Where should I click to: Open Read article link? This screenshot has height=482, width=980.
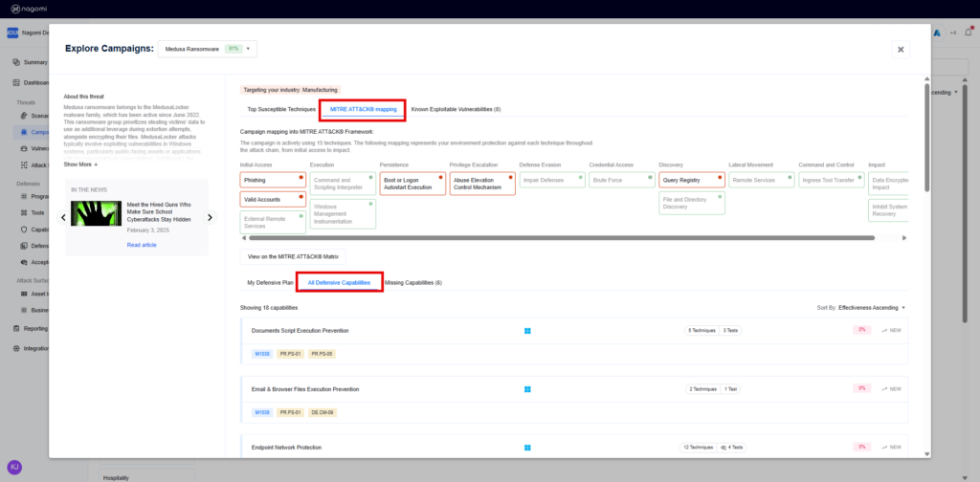tap(142, 245)
